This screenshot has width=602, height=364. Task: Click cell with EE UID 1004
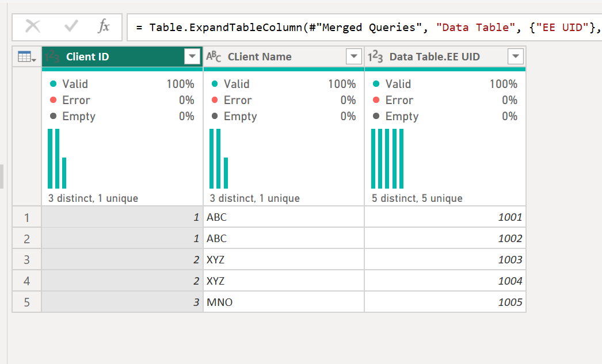point(445,281)
